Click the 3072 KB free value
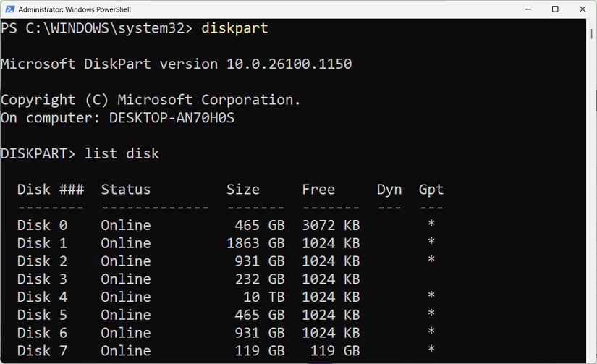Viewport: 597px width, 364px height. tap(331, 225)
